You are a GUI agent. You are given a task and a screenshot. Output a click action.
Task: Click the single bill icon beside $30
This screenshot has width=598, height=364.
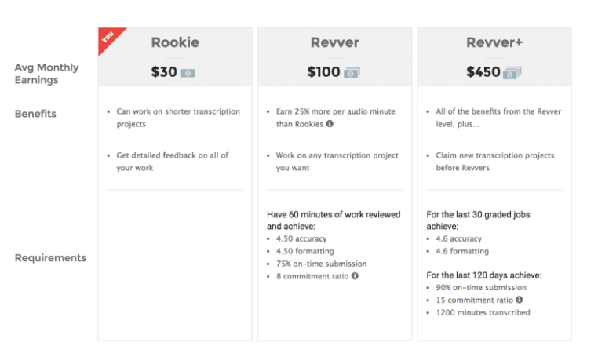[188, 73]
